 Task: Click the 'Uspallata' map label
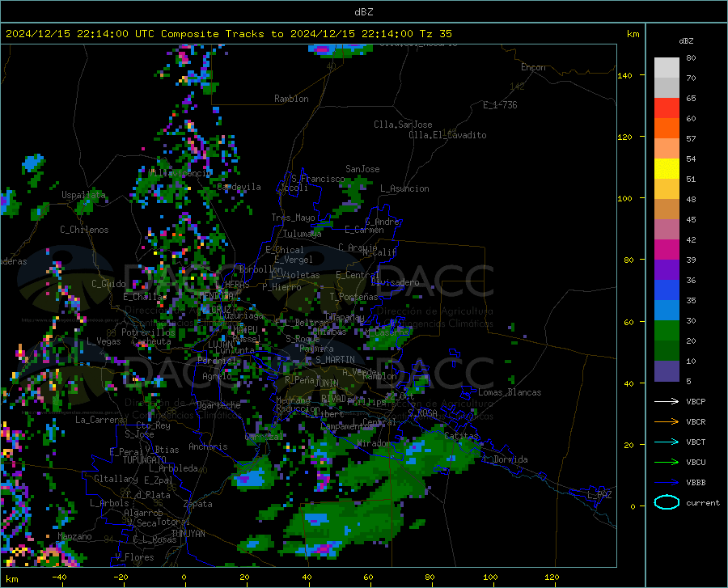point(83,195)
